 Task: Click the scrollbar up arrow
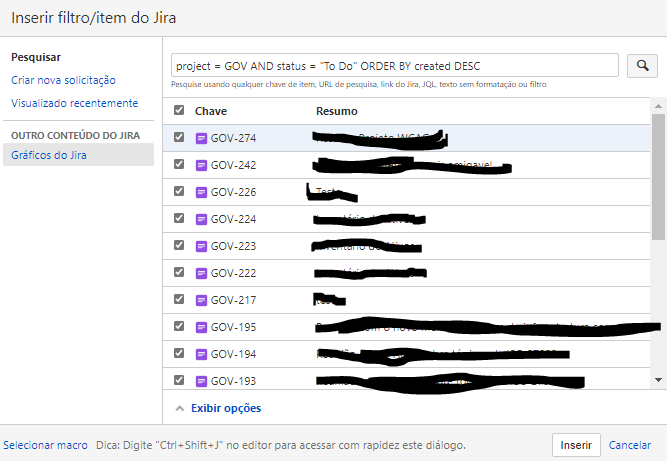pos(658,106)
